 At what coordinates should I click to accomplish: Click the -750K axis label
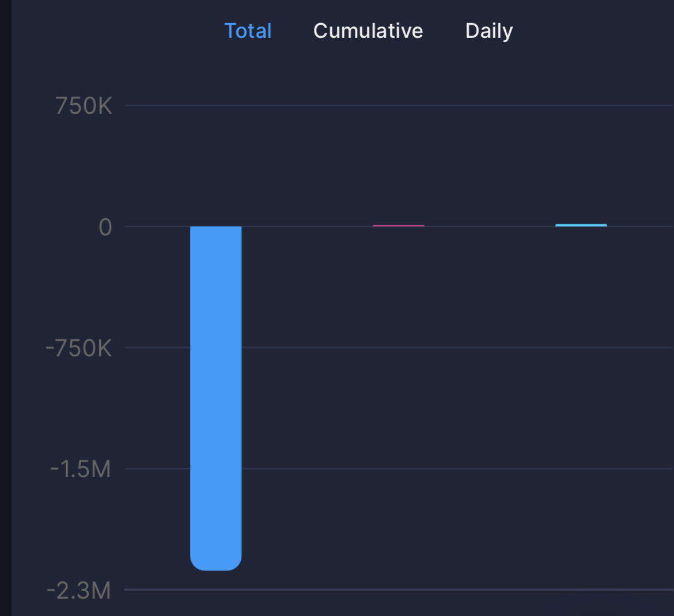click(x=79, y=348)
